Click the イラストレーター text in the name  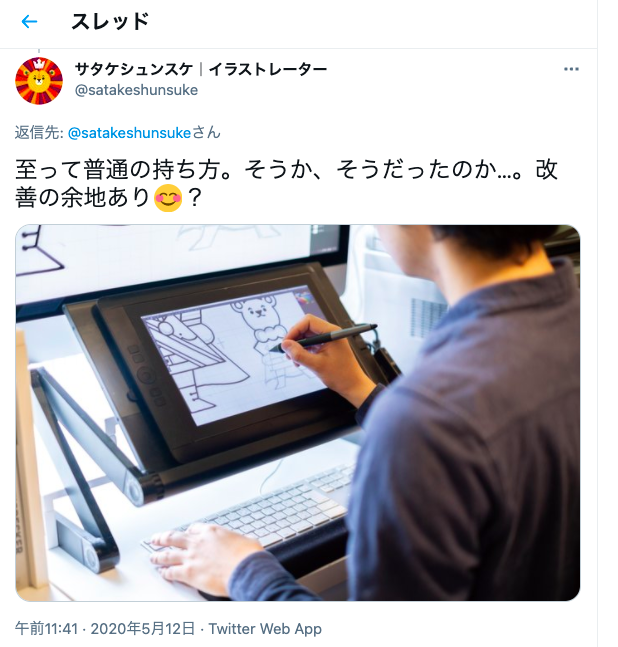[268, 69]
